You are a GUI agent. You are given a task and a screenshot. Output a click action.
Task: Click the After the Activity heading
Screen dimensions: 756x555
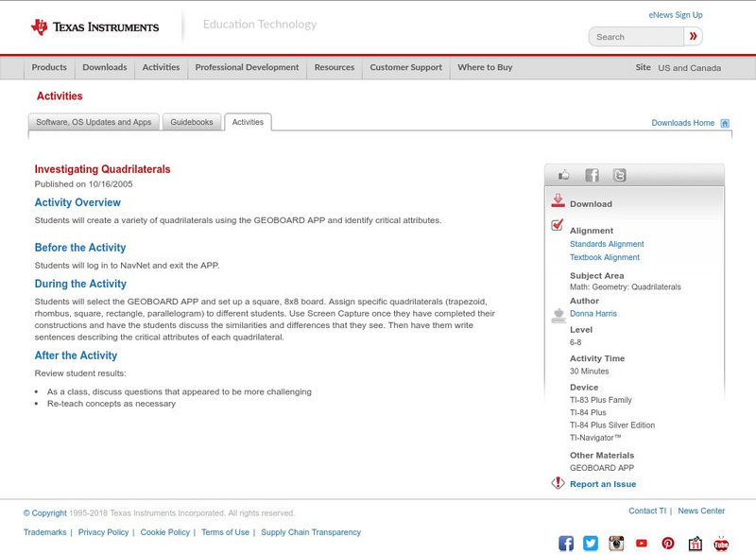coord(76,356)
